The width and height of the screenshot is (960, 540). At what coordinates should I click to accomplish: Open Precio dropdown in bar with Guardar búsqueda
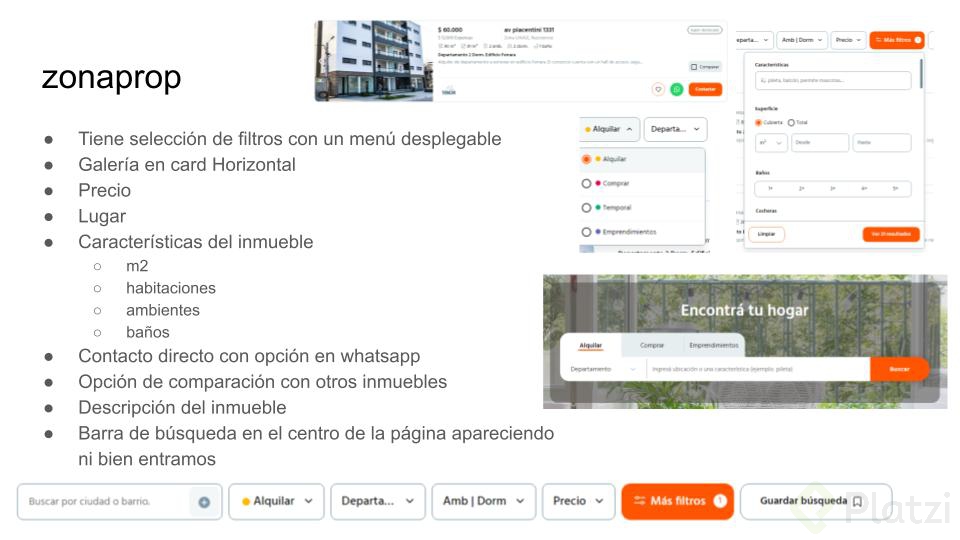tap(579, 501)
